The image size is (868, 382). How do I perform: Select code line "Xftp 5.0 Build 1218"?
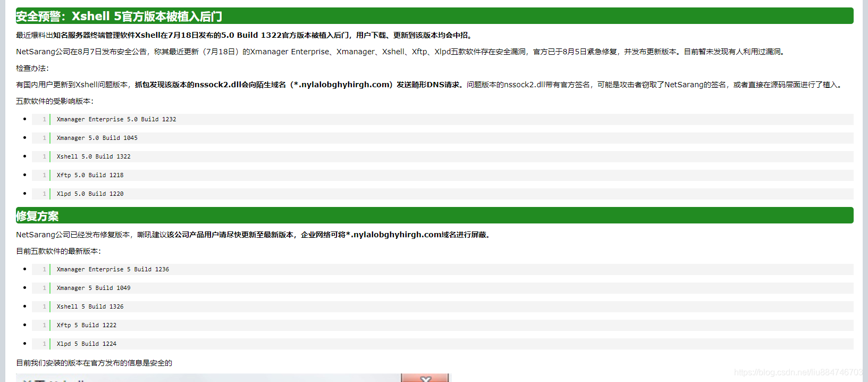click(x=90, y=175)
